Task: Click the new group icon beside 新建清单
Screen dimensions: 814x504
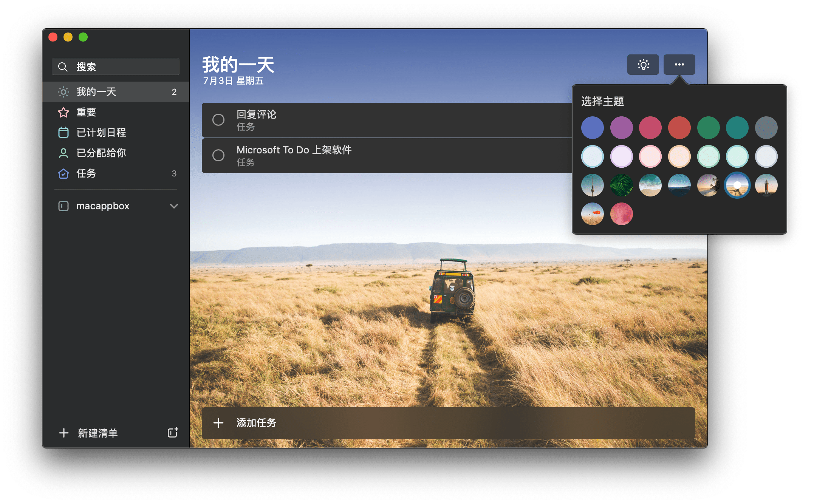Action: pos(173,433)
